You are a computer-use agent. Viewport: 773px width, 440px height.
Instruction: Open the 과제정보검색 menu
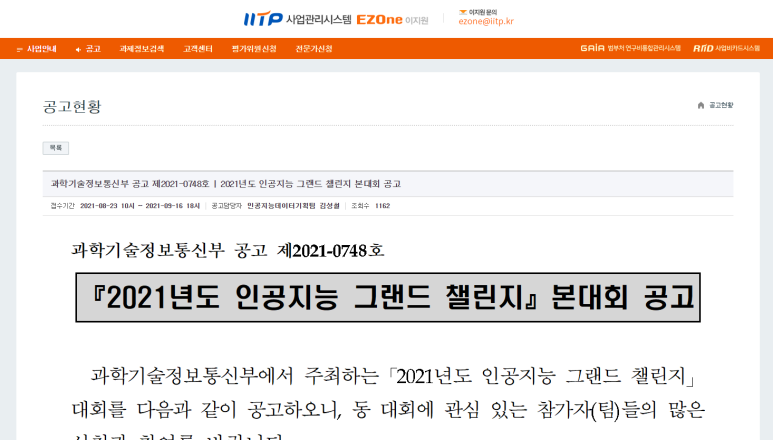(141, 49)
